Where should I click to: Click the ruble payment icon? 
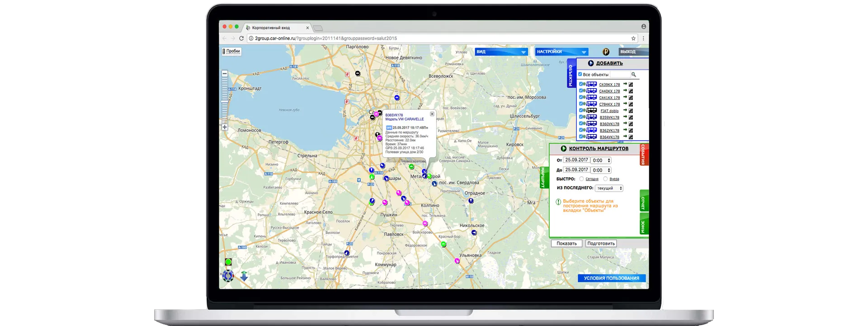[x=606, y=52]
